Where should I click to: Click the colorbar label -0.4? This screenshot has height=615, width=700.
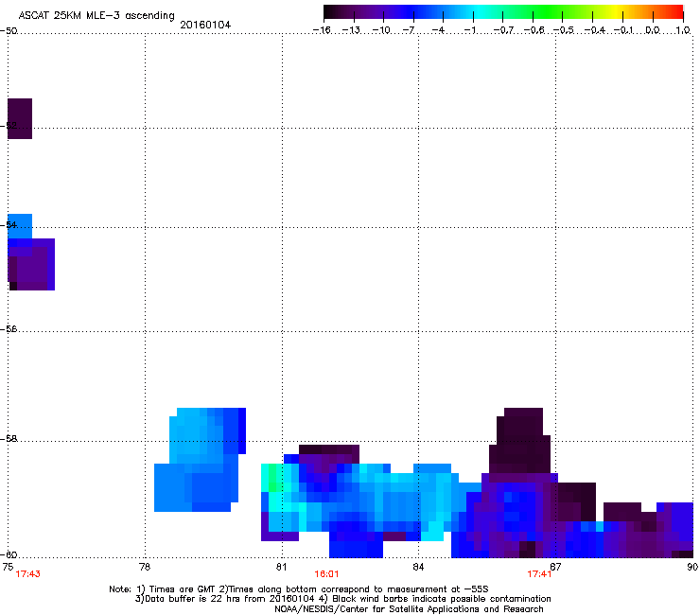click(595, 30)
